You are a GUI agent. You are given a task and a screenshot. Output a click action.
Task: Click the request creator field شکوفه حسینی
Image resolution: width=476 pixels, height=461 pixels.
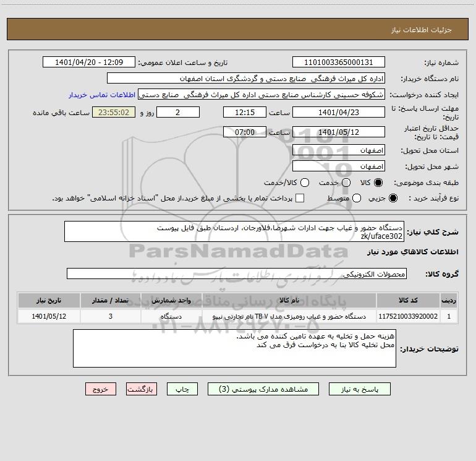[261, 95]
